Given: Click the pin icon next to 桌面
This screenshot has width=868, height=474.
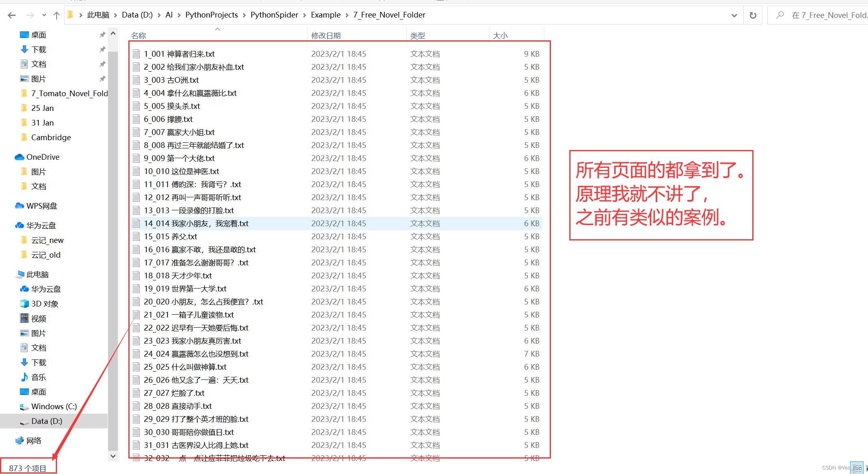Looking at the screenshot, I should pos(102,35).
